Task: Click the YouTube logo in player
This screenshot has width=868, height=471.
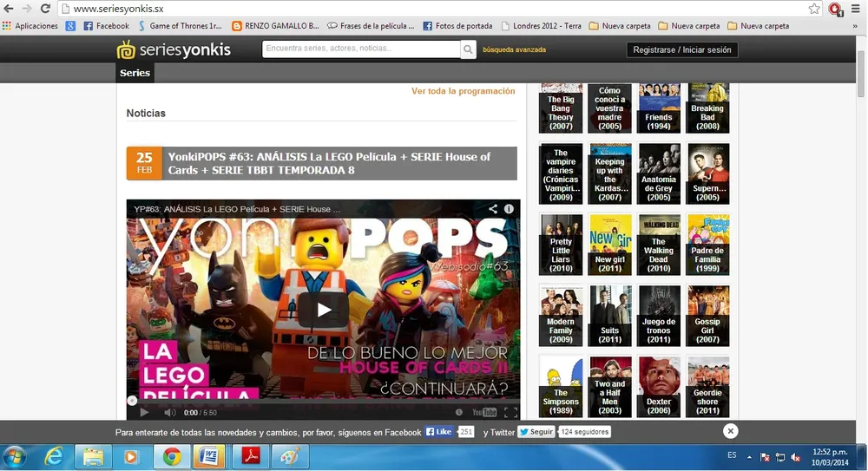Action: point(483,412)
